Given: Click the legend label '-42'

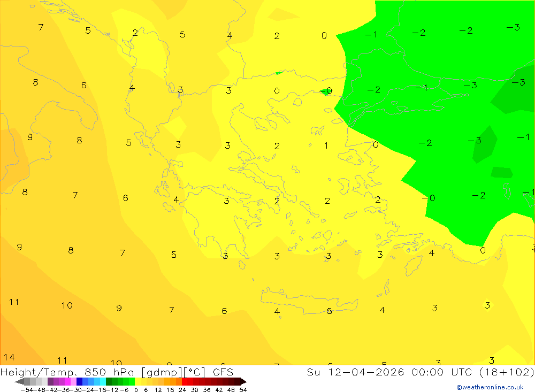Looking at the screenshot, I should pyautogui.click(x=51, y=390).
